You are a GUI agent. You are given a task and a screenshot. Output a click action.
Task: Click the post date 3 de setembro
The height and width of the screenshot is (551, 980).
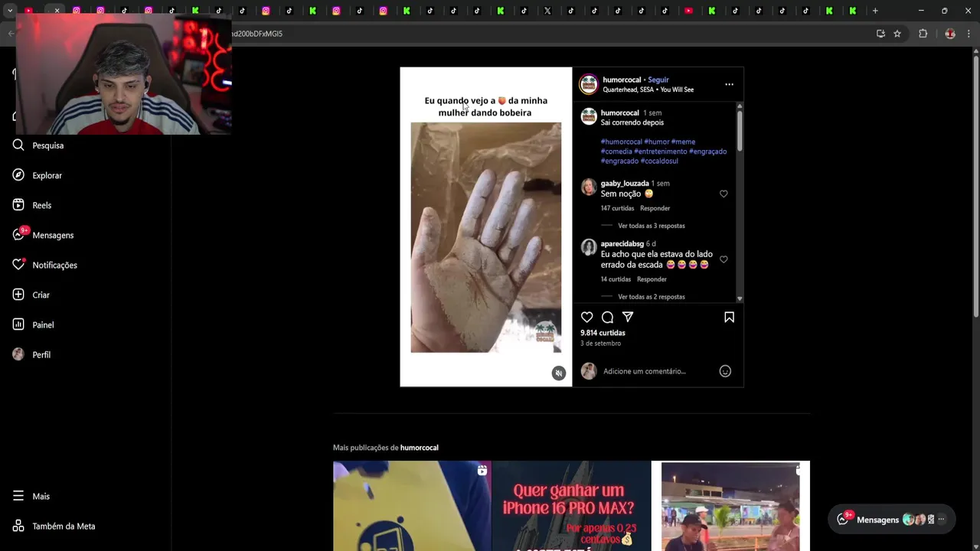click(x=600, y=344)
